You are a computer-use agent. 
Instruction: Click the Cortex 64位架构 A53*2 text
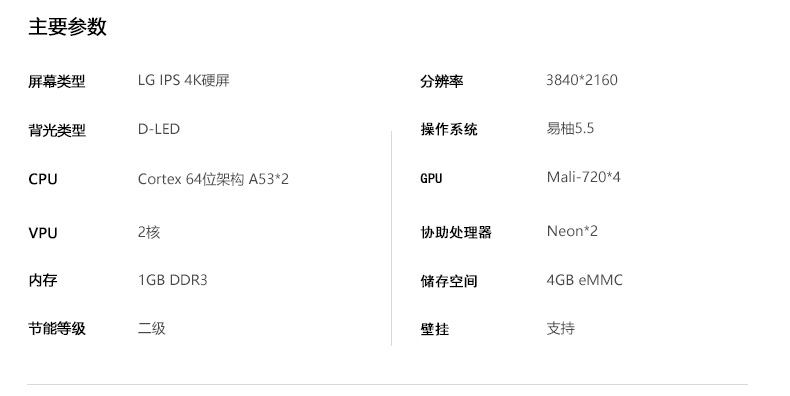213,179
